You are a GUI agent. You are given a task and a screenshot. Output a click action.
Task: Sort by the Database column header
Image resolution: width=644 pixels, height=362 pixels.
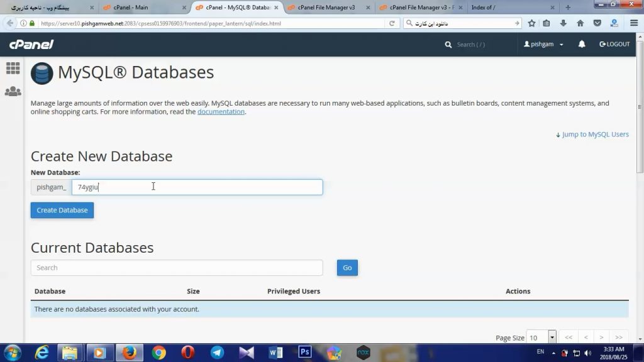pyautogui.click(x=50, y=291)
